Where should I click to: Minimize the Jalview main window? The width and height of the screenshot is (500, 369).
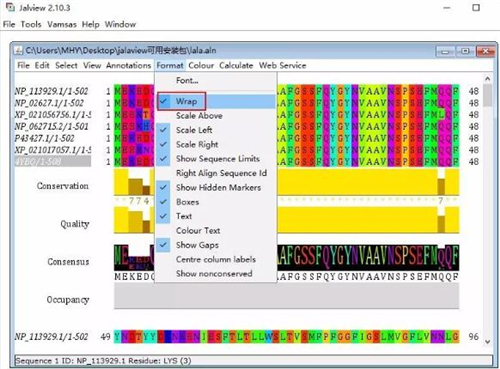point(447,8)
